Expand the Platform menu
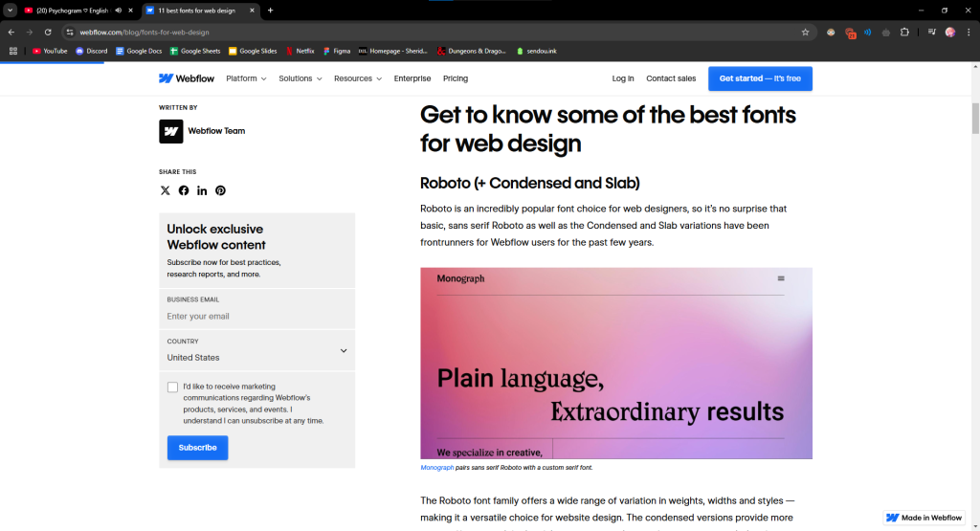The height and width of the screenshot is (531, 980). coord(246,78)
